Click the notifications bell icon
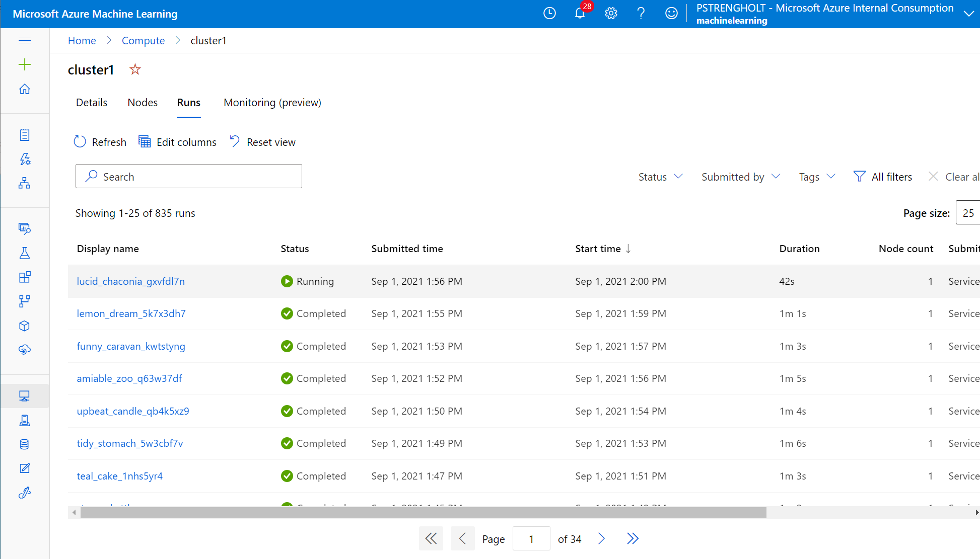The height and width of the screenshot is (559, 980). coord(580,14)
